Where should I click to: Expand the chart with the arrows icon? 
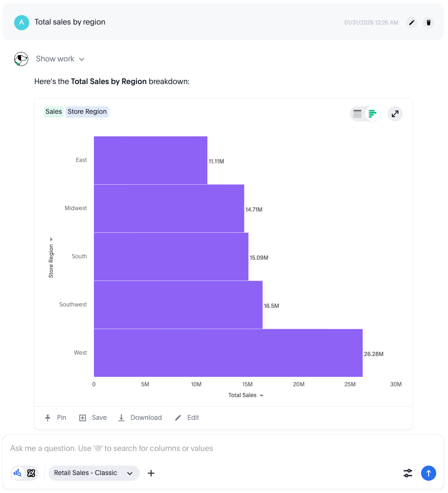click(x=395, y=114)
